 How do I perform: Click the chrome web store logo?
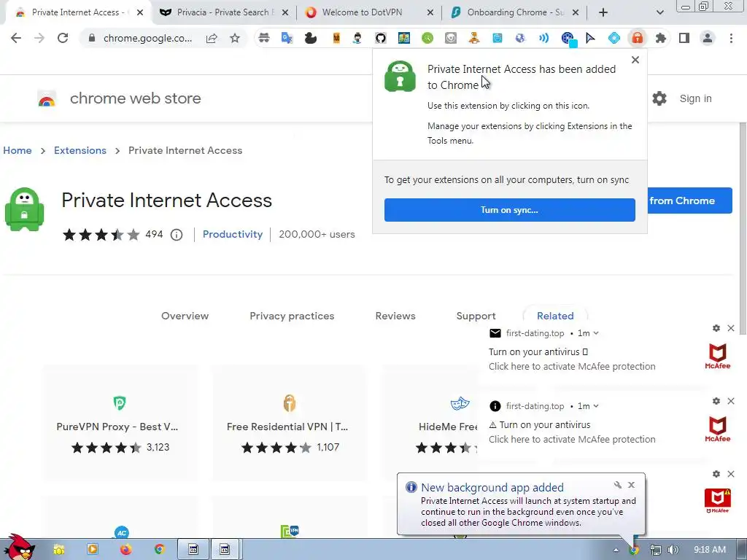click(x=119, y=98)
